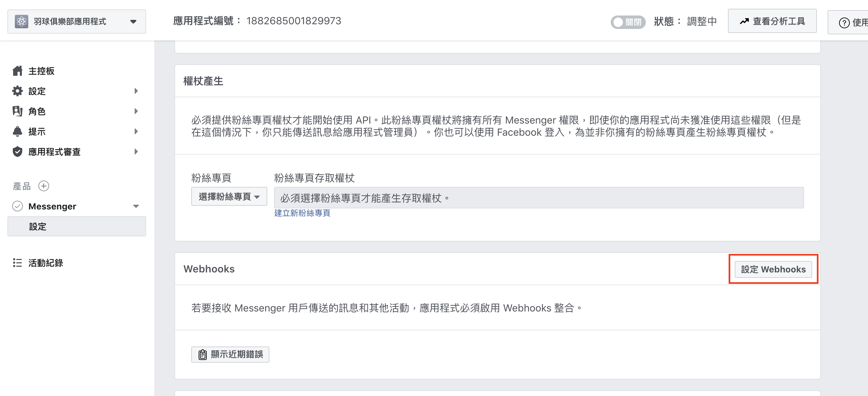This screenshot has width=868, height=396.
Task: Click the 應用程式審查 shield icon
Action: click(17, 152)
